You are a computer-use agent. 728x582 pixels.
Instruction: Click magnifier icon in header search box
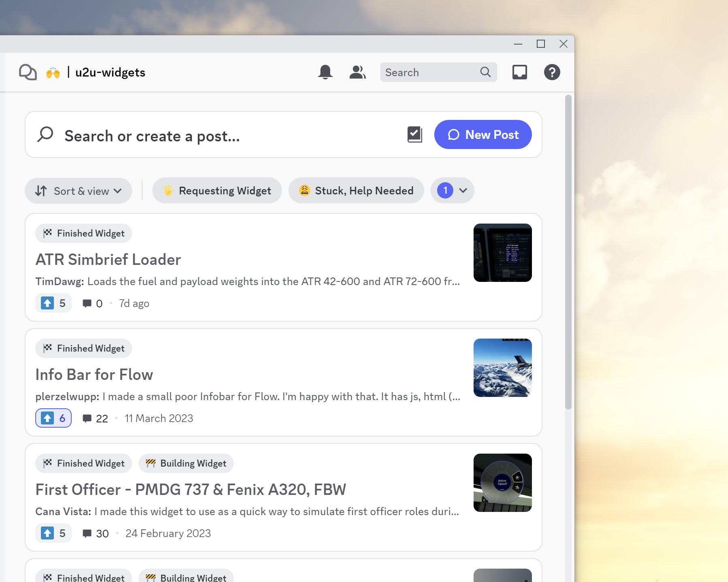[485, 72]
